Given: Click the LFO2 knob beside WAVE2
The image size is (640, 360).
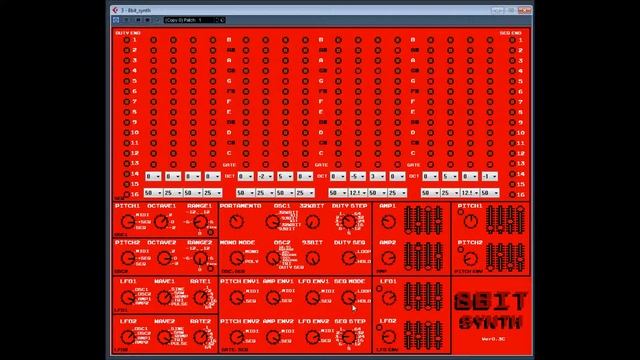Looking at the screenshot, I should [128, 337].
